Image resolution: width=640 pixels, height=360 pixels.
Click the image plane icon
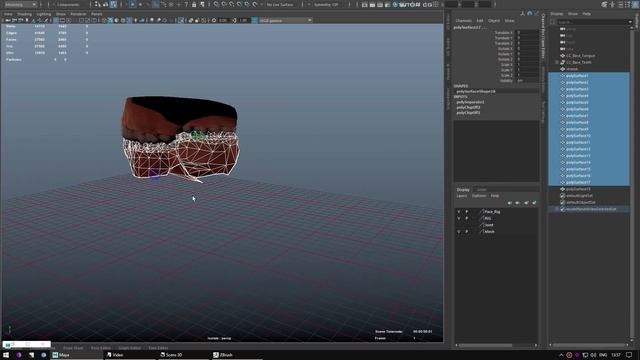[x=33, y=20]
